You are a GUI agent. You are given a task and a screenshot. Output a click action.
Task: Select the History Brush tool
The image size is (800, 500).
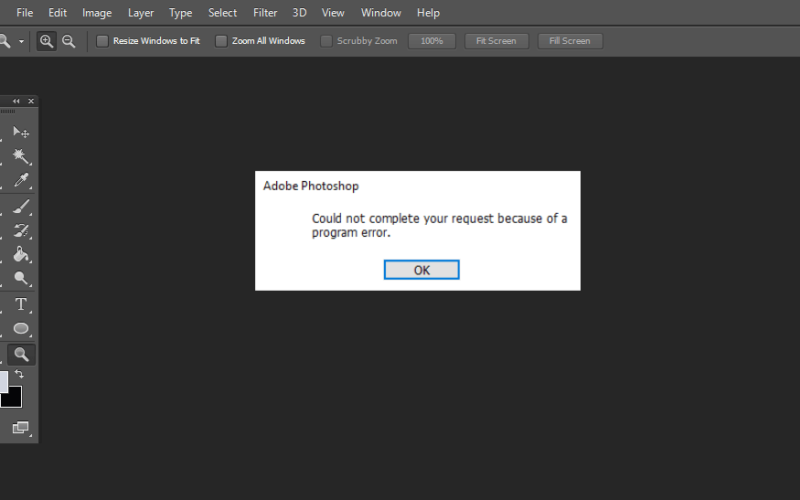pos(21,230)
